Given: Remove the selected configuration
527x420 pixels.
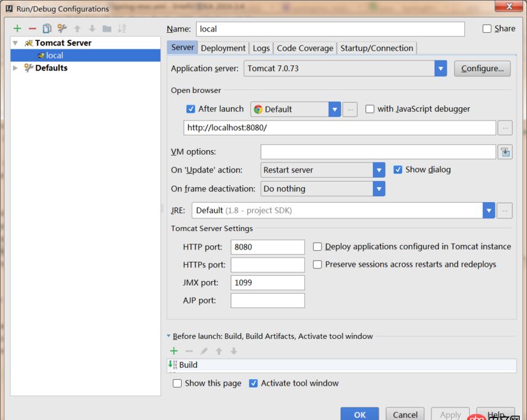Looking at the screenshot, I should tap(31, 28).
